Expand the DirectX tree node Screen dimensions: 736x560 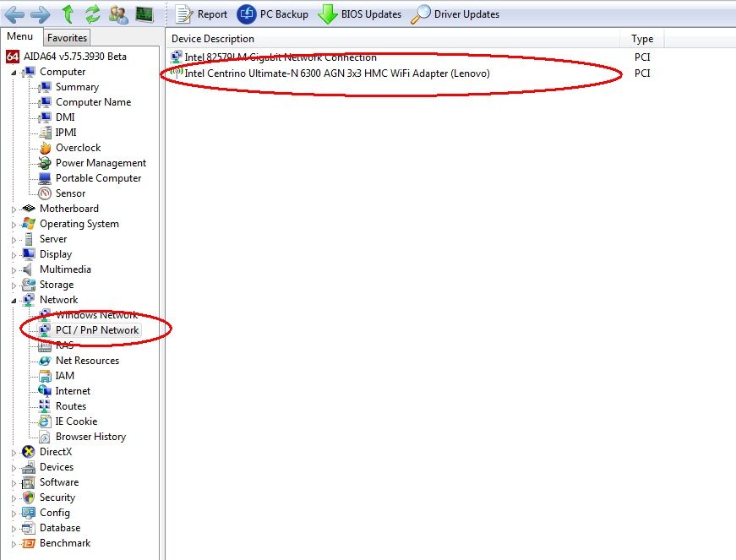point(14,453)
